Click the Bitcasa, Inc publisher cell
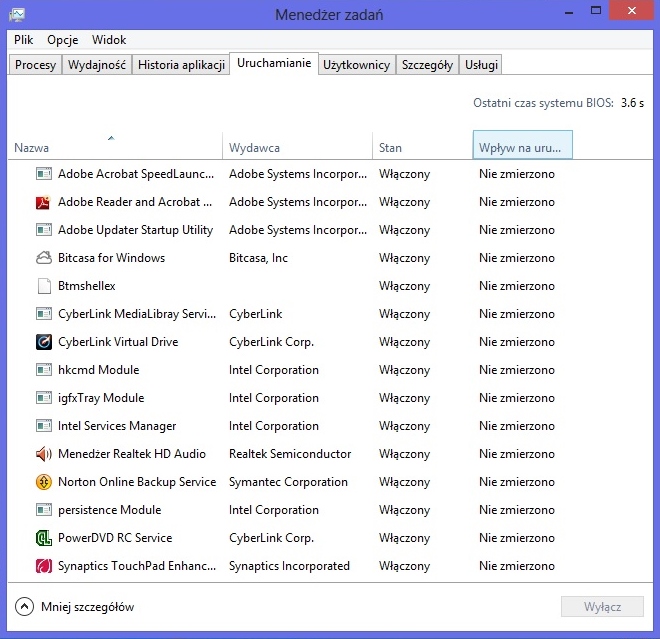The height and width of the screenshot is (639, 660). click(x=258, y=258)
